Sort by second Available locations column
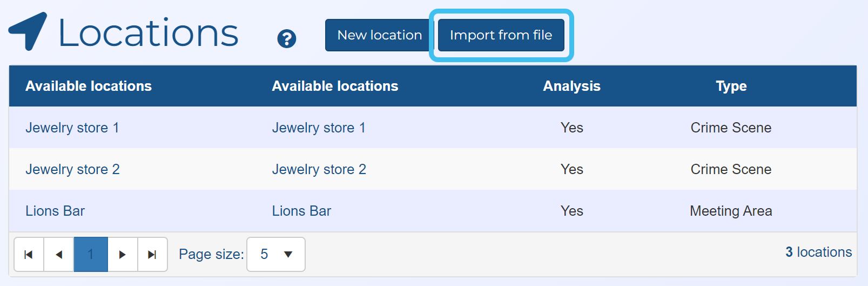Image resolution: width=868 pixels, height=286 pixels. [335, 86]
